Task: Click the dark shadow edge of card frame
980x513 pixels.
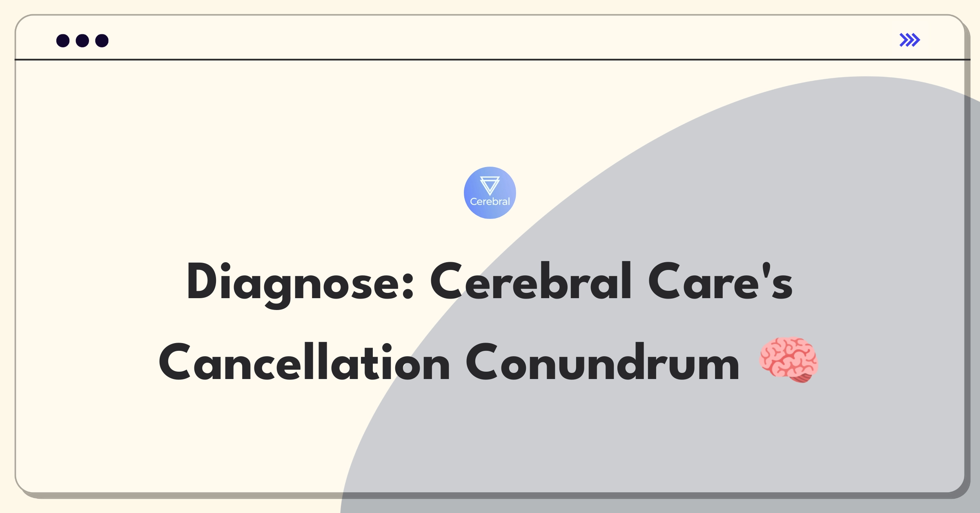Action: (x=968, y=286)
